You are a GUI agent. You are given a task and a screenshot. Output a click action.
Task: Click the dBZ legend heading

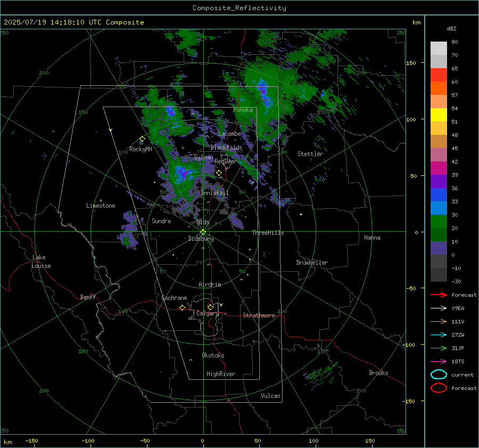pyautogui.click(x=451, y=28)
